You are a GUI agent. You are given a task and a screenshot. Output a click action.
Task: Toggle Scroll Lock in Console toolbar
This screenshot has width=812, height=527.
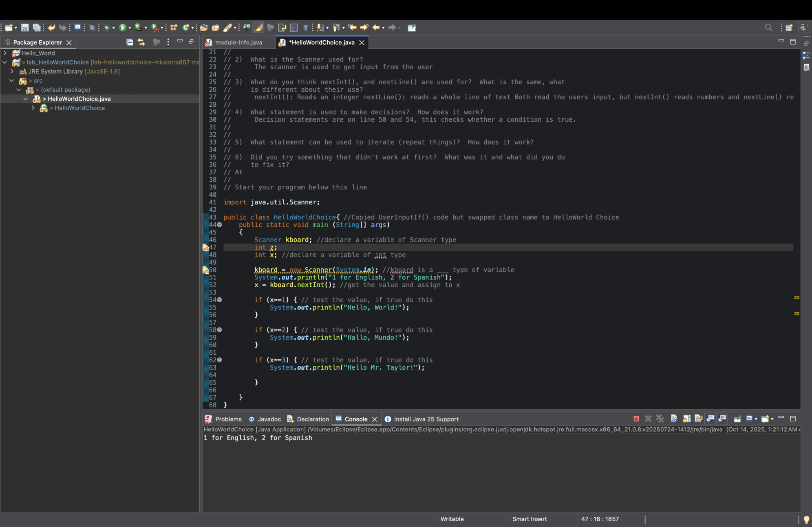click(687, 419)
